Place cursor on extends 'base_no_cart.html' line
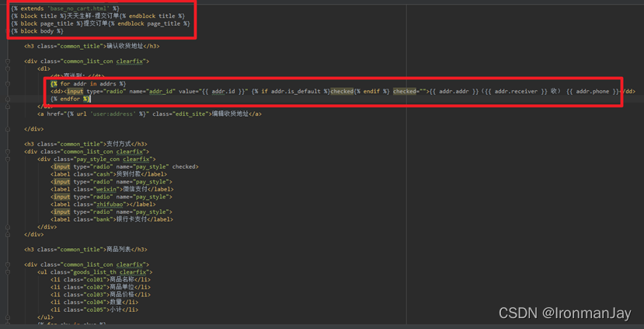This screenshot has height=329, width=644. tap(64, 9)
